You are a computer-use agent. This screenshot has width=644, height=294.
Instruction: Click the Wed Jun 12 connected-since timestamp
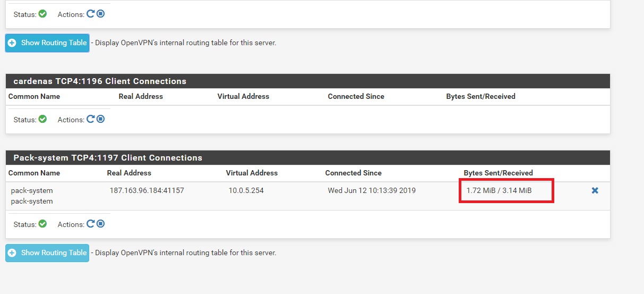tap(372, 190)
